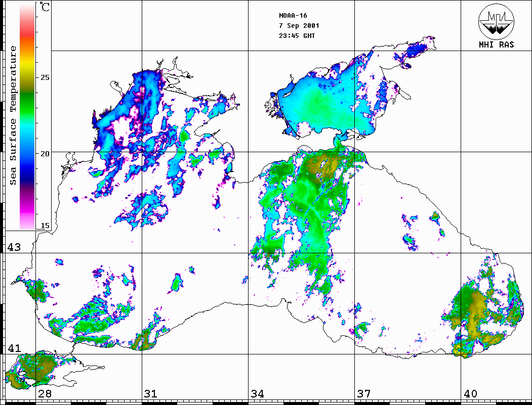Screen dimensions: 532x405
Task: Click longitude label 31
Action: (151, 394)
